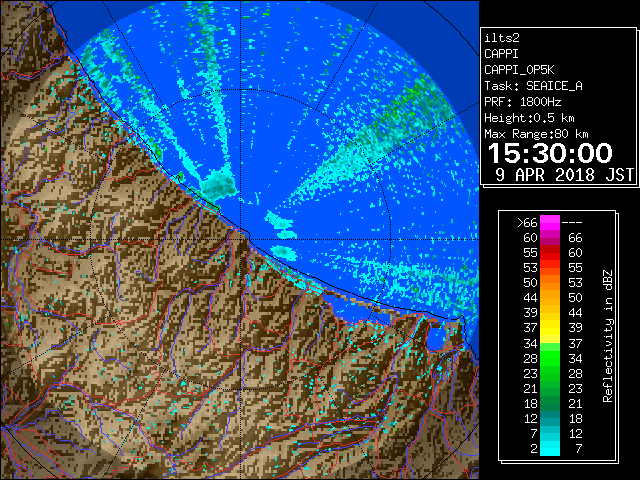The height and width of the screenshot is (480, 640).
Task: Click the 'Reflectivity in dBZ' axis label
Action: [608, 336]
